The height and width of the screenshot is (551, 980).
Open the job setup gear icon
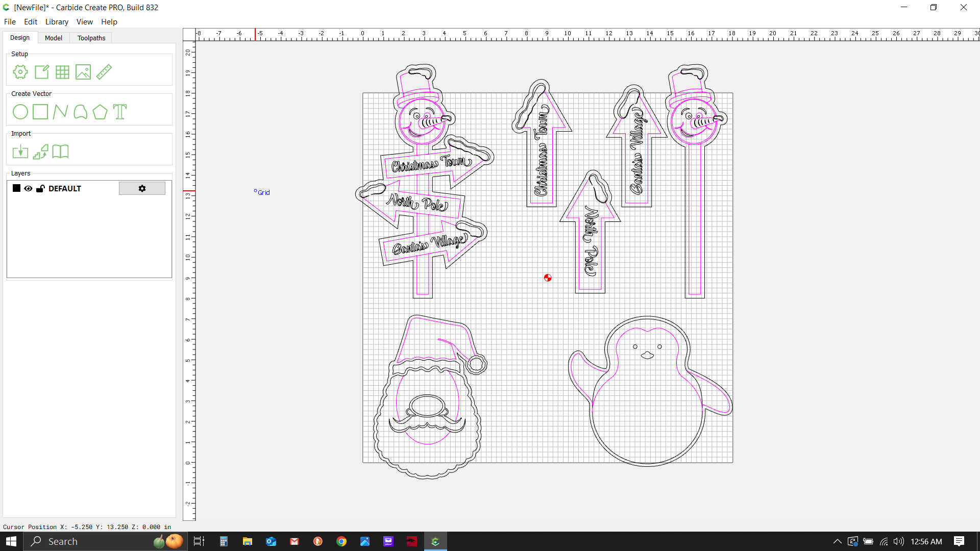[20, 72]
